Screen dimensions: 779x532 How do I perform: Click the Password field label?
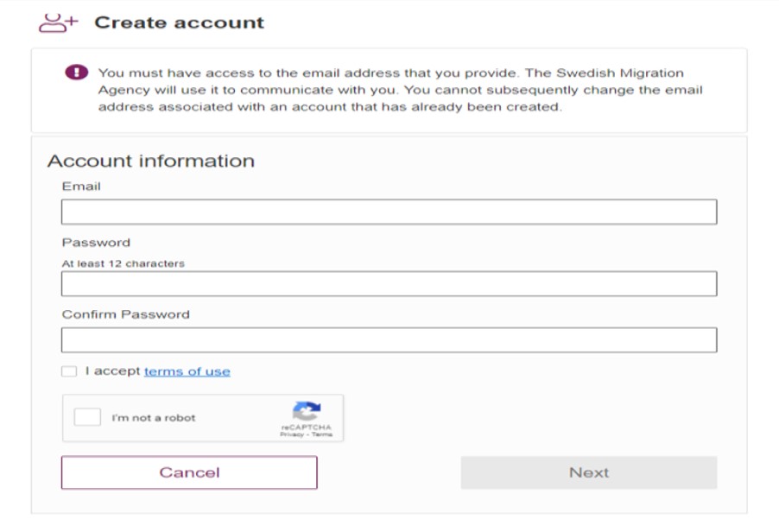click(x=96, y=243)
